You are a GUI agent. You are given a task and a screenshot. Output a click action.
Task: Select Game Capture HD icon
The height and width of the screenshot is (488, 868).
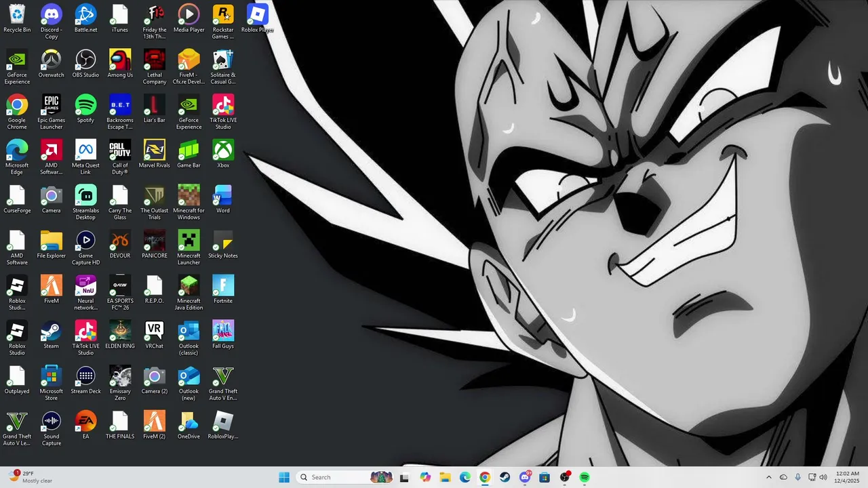click(85, 248)
